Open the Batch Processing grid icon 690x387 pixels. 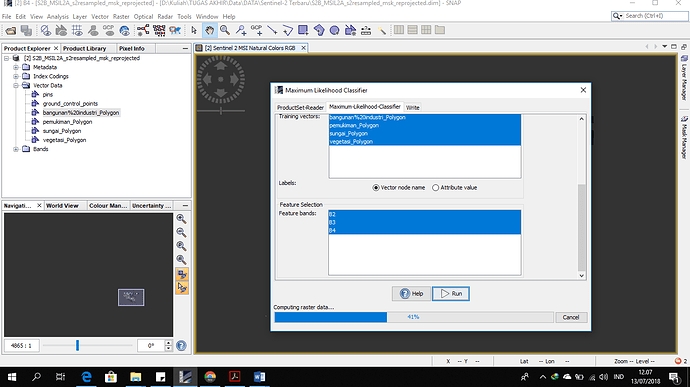(x=159, y=30)
